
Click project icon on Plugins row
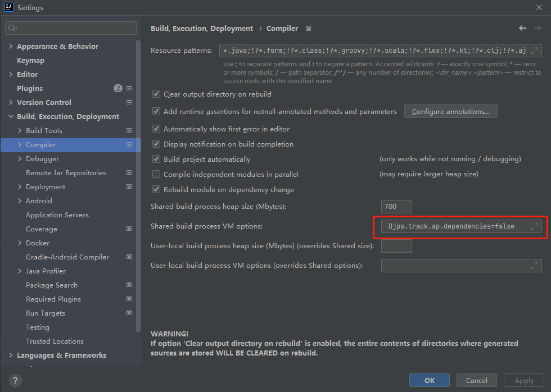[x=129, y=88]
